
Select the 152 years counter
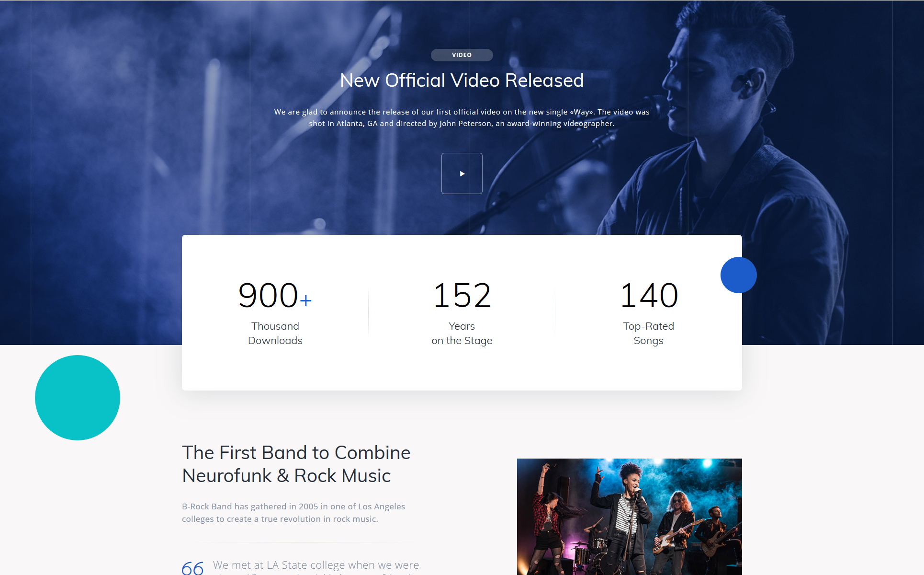click(462, 295)
